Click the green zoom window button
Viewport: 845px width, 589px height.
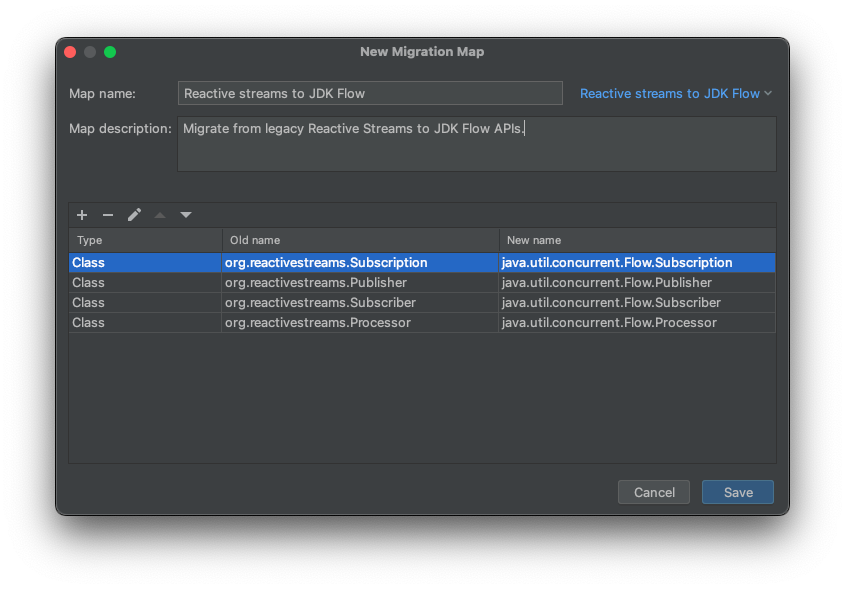click(x=110, y=52)
